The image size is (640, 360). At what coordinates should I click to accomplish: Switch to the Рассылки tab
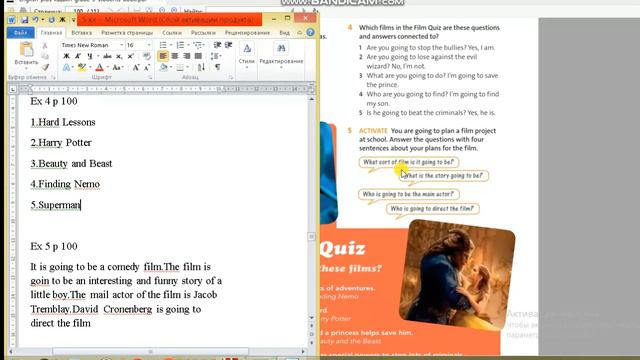click(203, 32)
